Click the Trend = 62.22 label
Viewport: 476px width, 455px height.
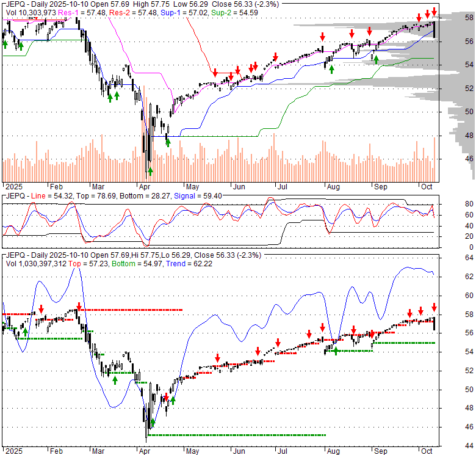pyautogui.click(x=189, y=264)
